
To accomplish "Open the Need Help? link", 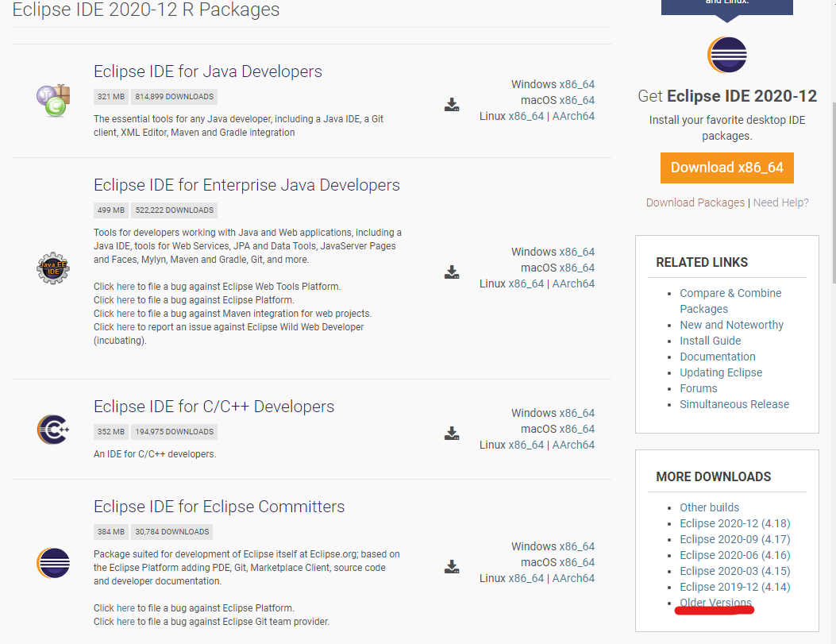I will [x=780, y=202].
